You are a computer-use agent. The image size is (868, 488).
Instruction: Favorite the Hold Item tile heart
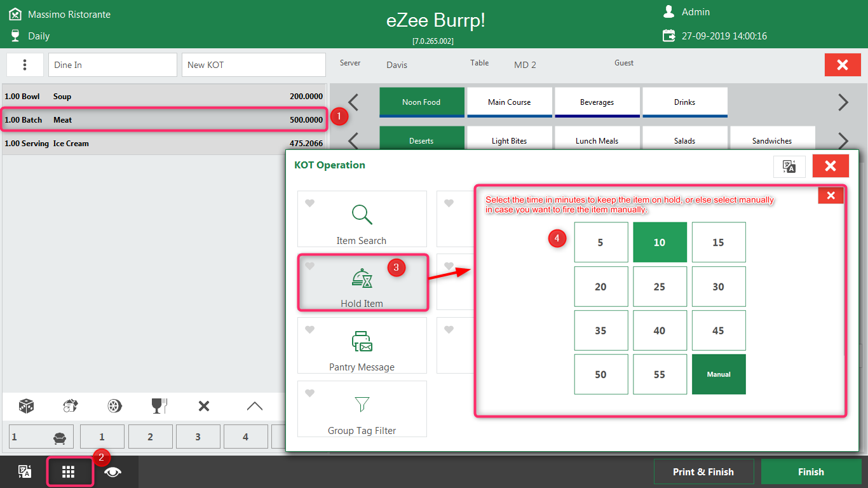(x=309, y=266)
